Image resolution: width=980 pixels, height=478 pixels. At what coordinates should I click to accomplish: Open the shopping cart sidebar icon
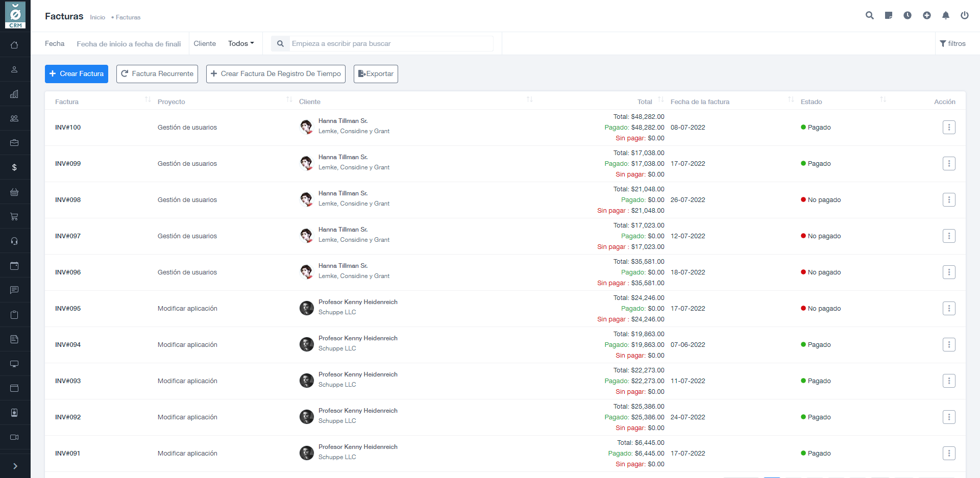pos(14,217)
